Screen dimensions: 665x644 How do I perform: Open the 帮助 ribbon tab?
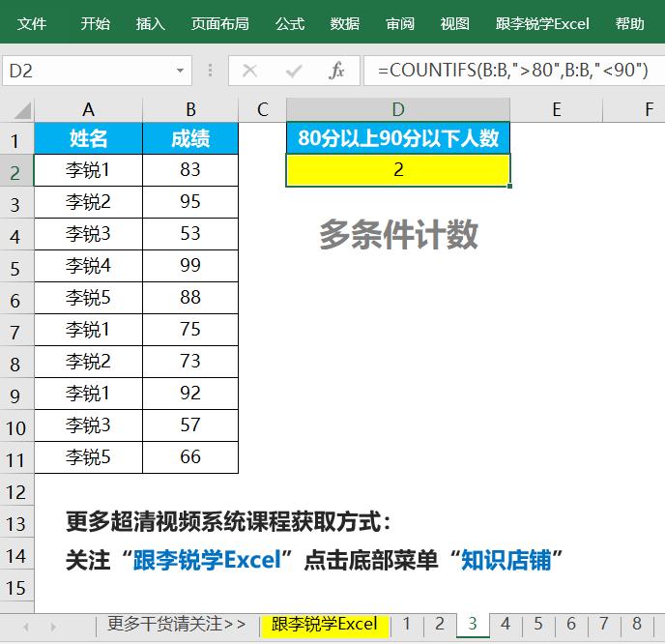pyautogui.click(x=630, y=23)
